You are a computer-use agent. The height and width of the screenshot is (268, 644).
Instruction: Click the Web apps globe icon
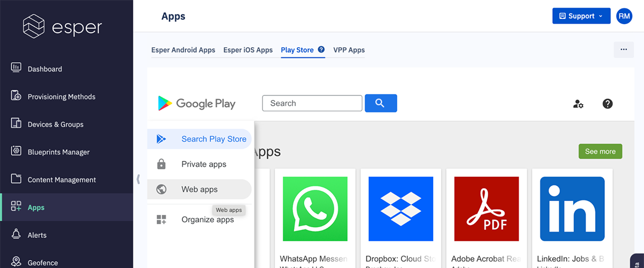coord(161,189)
